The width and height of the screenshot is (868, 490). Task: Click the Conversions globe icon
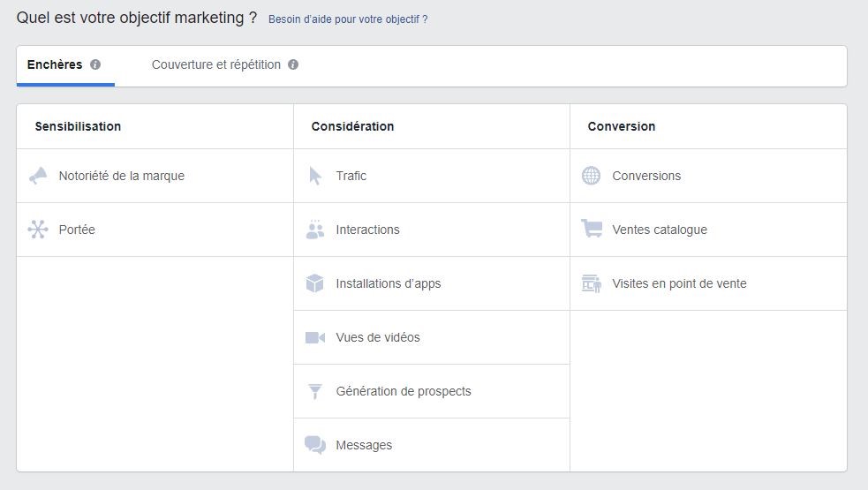click(591, 176)
